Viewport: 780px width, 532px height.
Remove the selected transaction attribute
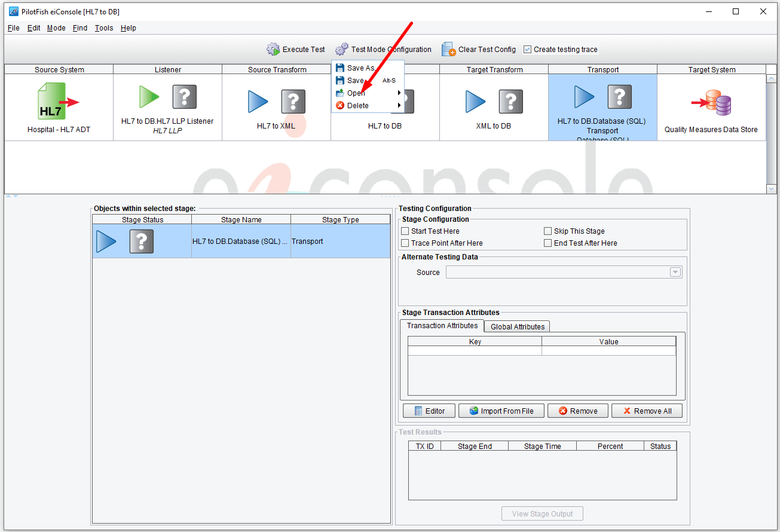[x=578, y=411]
